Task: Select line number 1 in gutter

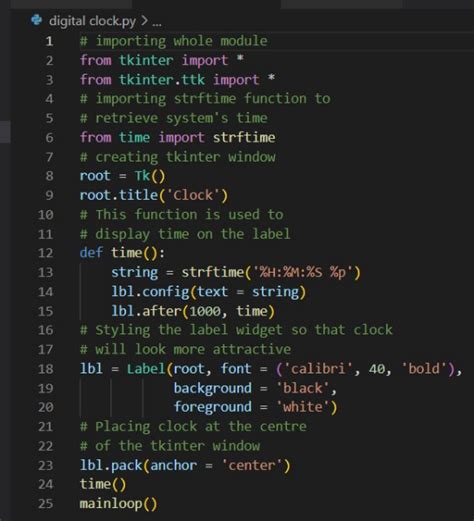Action: [49, 41]
